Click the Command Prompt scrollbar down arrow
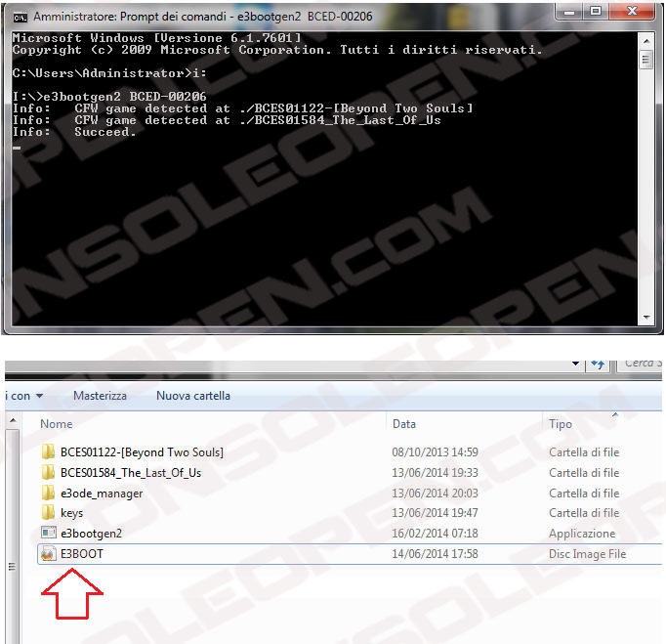The width and height of the screenshot is (666, 644). (645, 315)
